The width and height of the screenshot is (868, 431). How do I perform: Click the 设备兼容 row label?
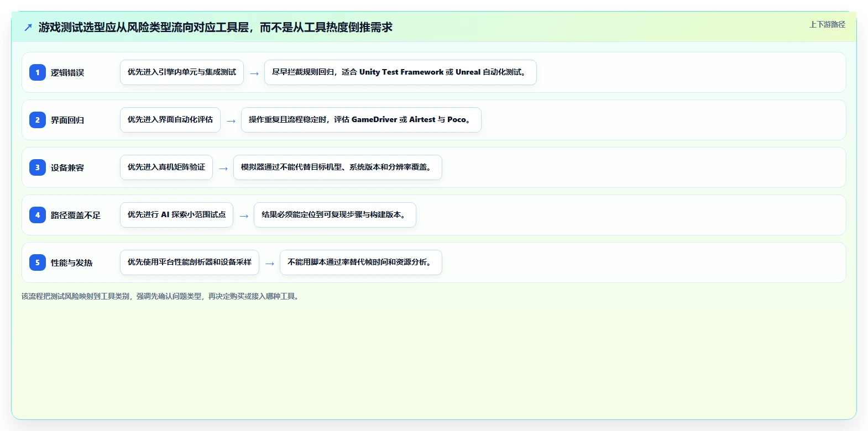click(67, 167)
